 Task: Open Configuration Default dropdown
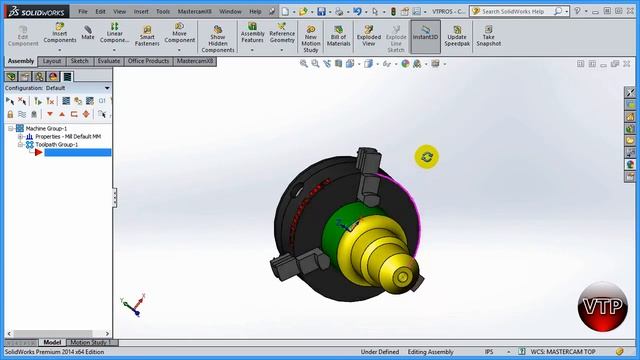107,88
